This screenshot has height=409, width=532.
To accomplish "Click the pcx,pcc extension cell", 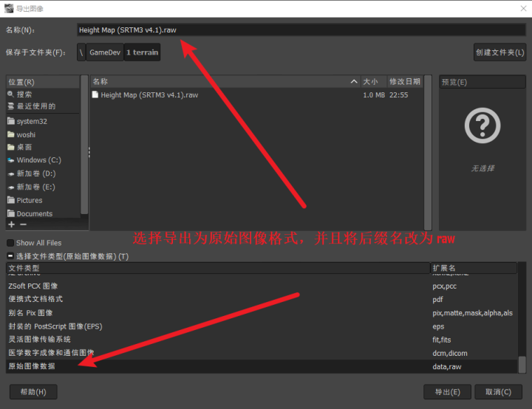I will click(445, 286).
